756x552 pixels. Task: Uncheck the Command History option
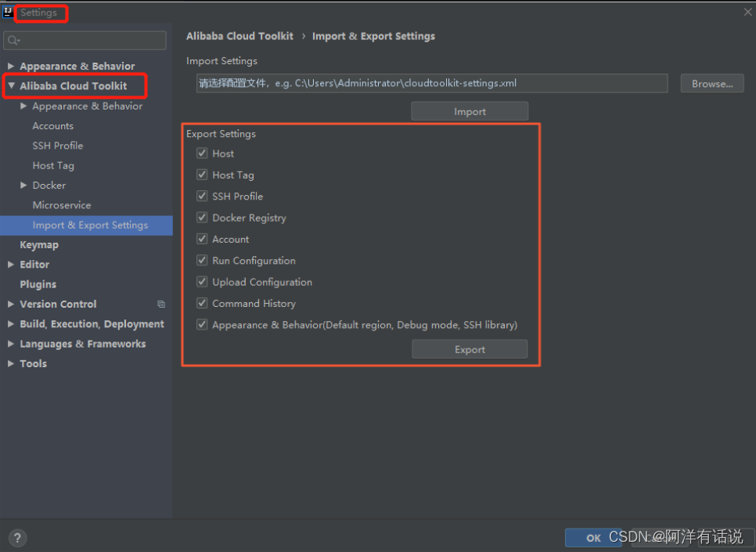coord(202,303)
